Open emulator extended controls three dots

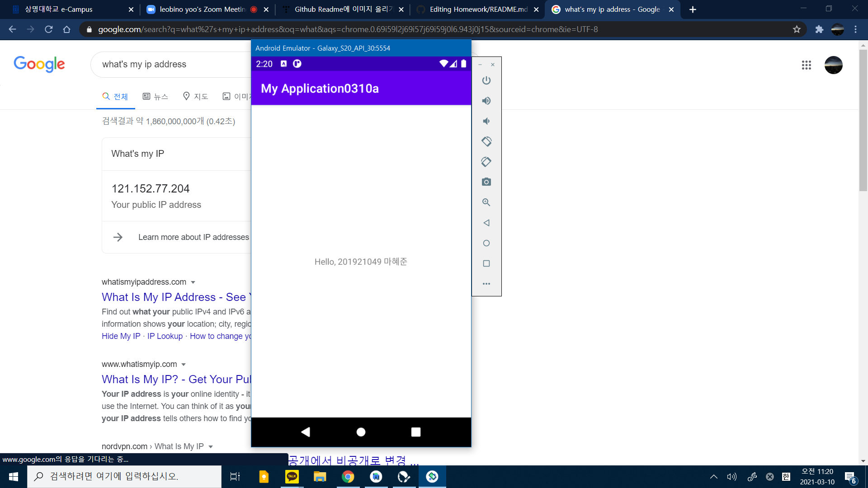pyautogui.click(x=486, y=284)
